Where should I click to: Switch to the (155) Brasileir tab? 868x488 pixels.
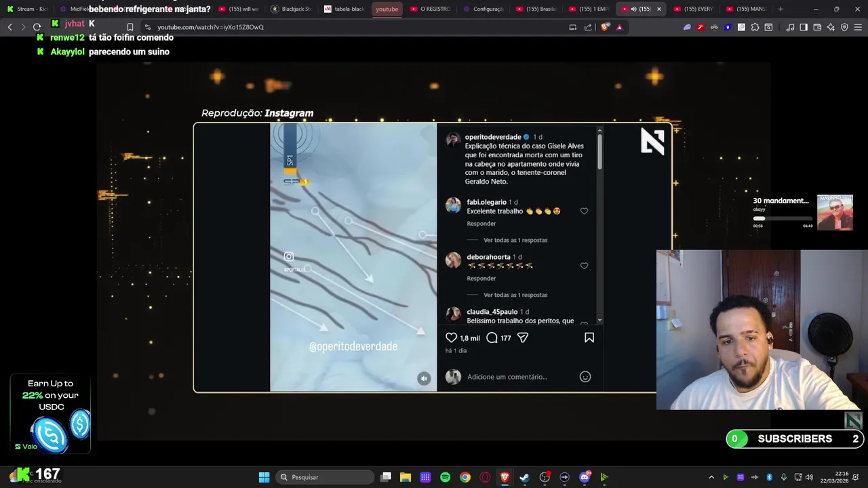[x=536, y=9]
